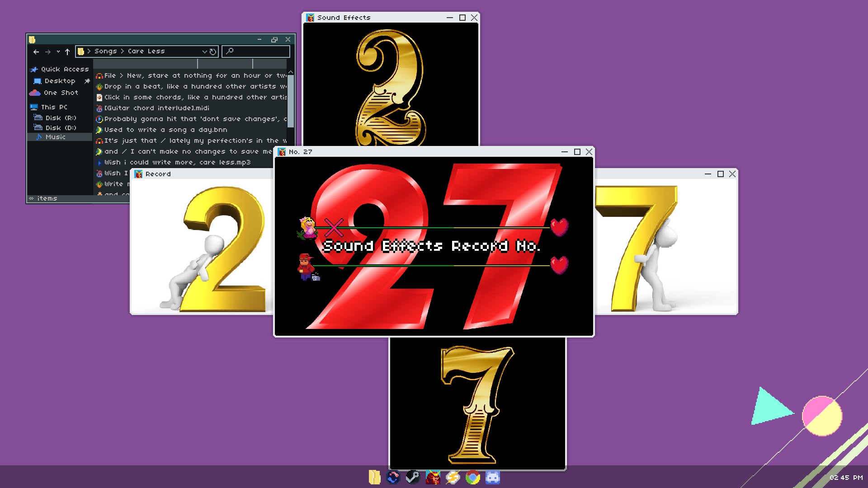
Task: Click icon of '[Guitar chord interlude].midi'
Action: point(99,108)
